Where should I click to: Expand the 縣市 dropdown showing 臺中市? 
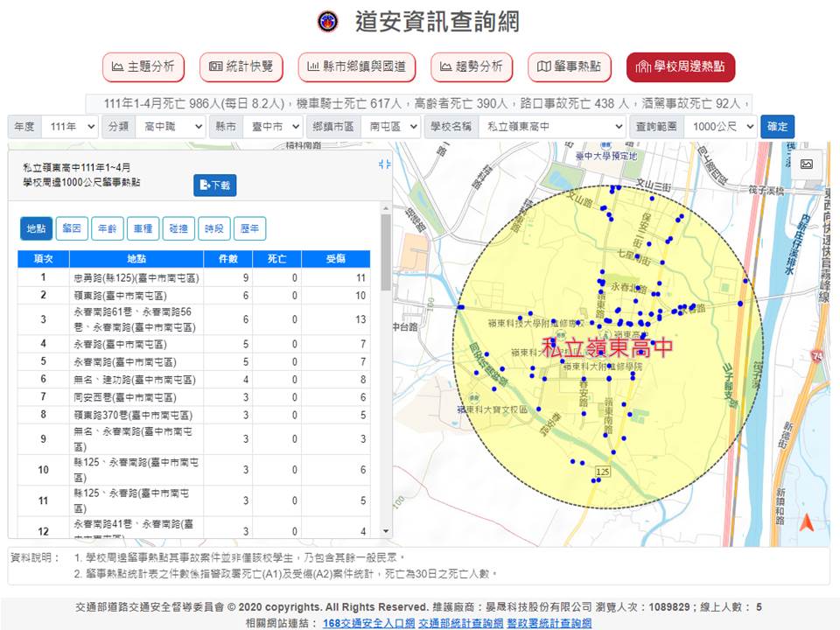point(273,126)
